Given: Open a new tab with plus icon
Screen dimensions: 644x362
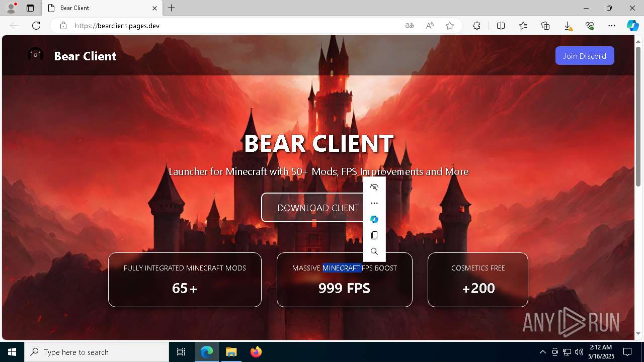Looking at the screenshot, I should click(x=172, y=8).
